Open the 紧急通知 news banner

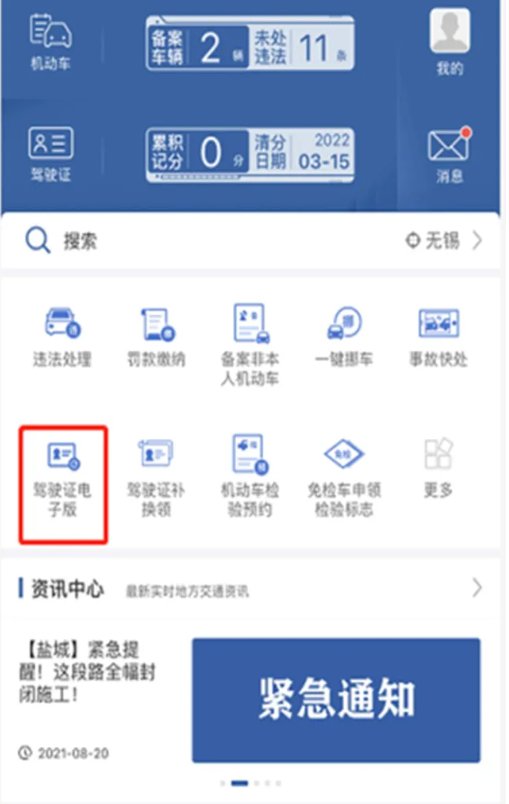point(336,700)
